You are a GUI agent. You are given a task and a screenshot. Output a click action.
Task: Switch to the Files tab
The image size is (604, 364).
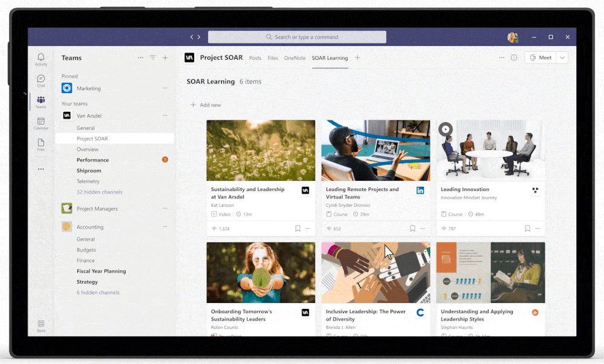coord(273,58)
